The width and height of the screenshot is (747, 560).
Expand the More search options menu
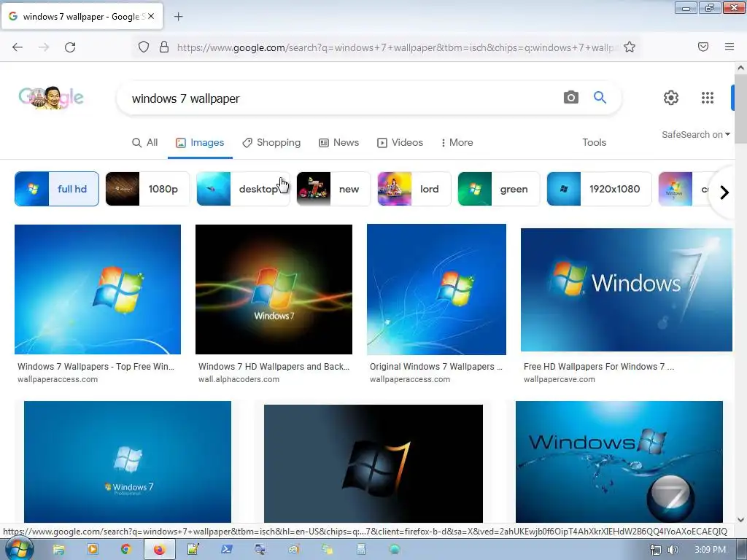pos(457,142)
